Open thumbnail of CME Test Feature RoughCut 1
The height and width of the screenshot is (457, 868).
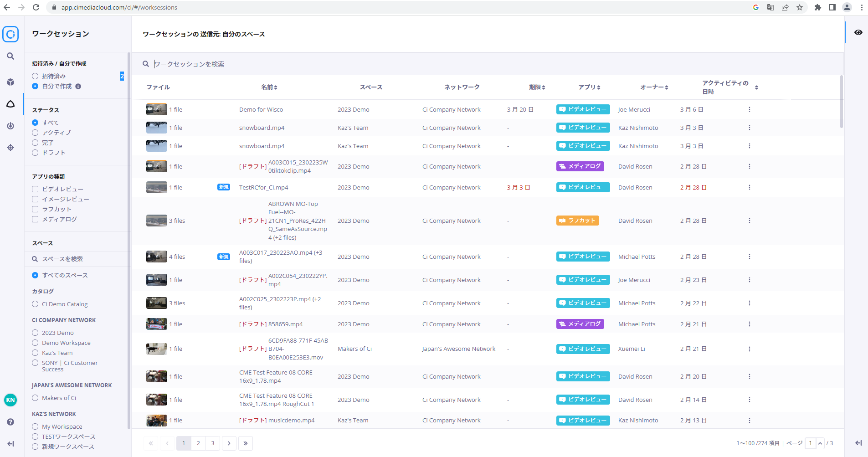pyautogui.click(x=156, y=400)
